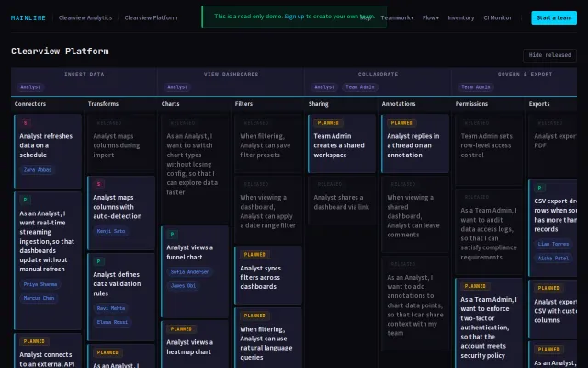Open released card 'Analyst shares a dashboard via link'
This screenshot has height=368, width=588.
(x=342, y=201)
